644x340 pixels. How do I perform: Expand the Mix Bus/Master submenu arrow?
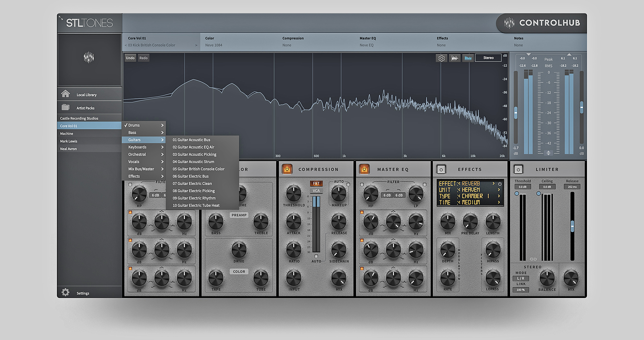tap(162, 169)
